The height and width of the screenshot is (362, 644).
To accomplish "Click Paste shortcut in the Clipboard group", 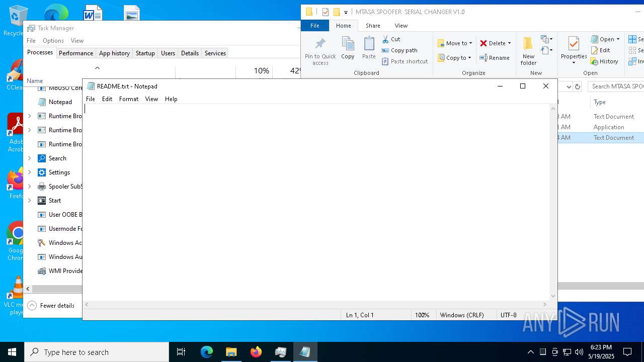I will tap(405, 61).
